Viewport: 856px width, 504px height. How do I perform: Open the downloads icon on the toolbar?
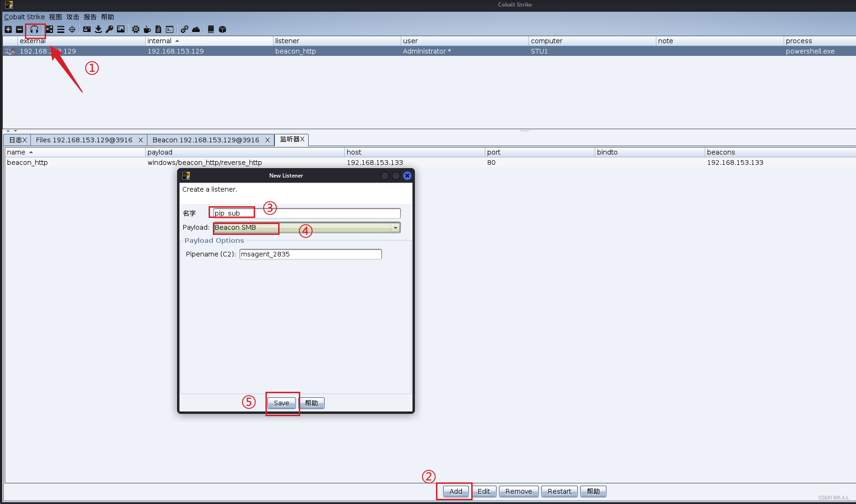click(x=98, y=29)
